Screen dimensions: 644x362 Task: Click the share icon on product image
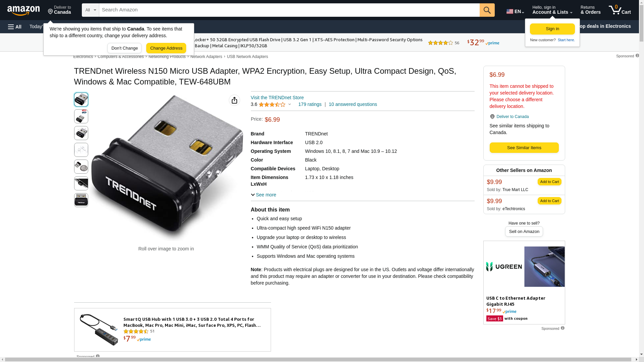click(x=234, y=100)
